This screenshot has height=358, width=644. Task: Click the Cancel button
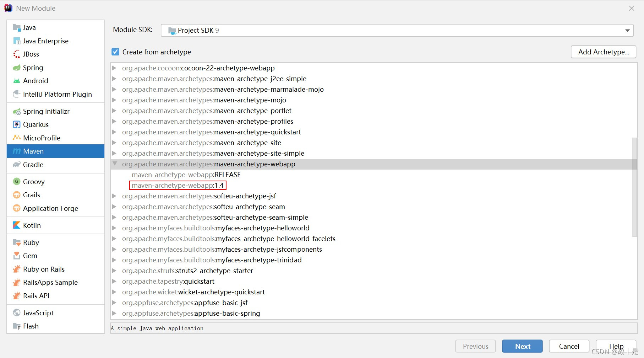point(569,346)
